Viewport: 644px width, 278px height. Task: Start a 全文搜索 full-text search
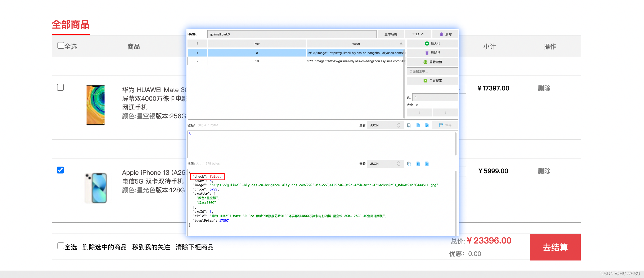pyautogui.click(x=432, y=81)
